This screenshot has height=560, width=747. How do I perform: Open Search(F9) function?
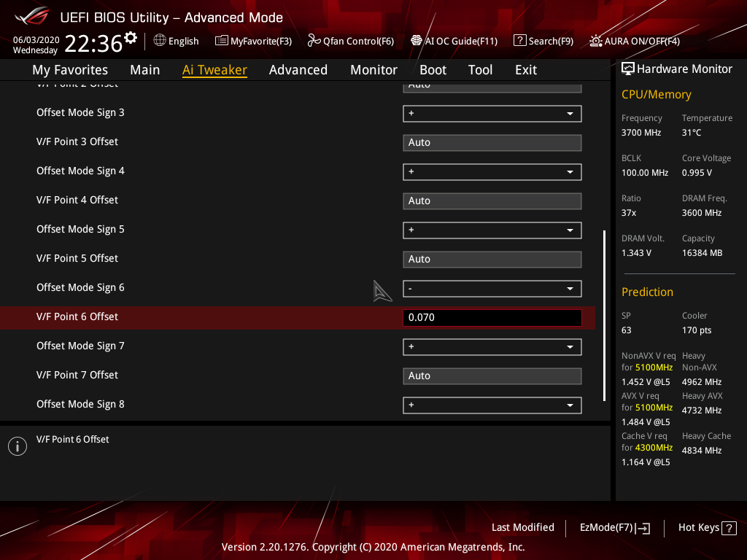[x=543, y=41]
